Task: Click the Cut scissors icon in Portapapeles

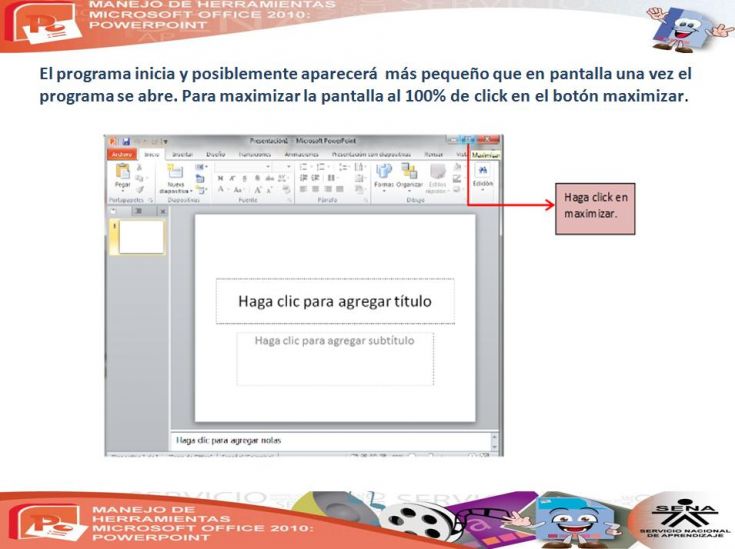Action: 140,167
